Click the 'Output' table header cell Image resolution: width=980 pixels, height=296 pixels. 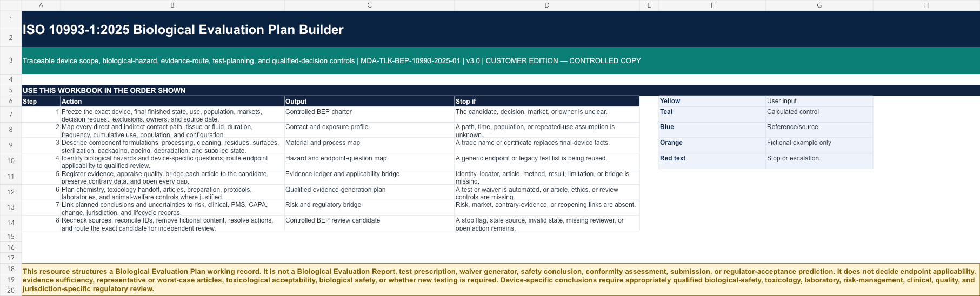(369, 101)
